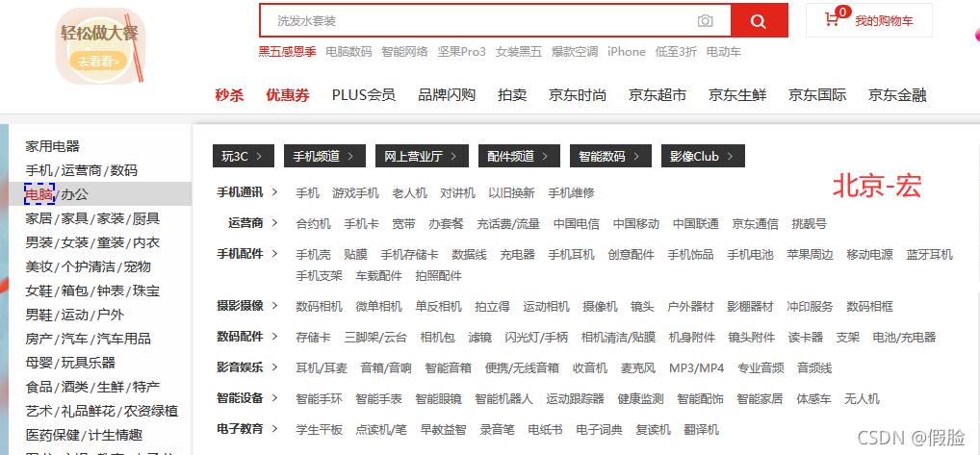Click the 以旧换新 link

tap(511, 192)
